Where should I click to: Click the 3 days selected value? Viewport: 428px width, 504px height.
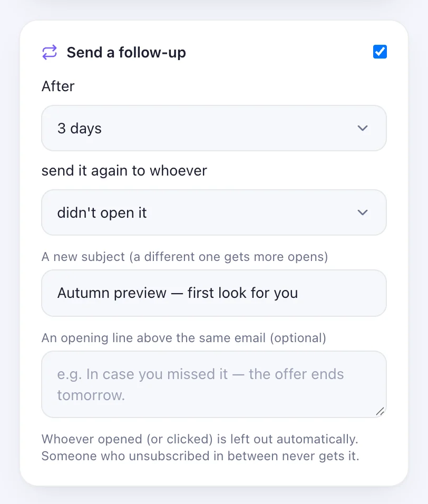pos(80,129)
